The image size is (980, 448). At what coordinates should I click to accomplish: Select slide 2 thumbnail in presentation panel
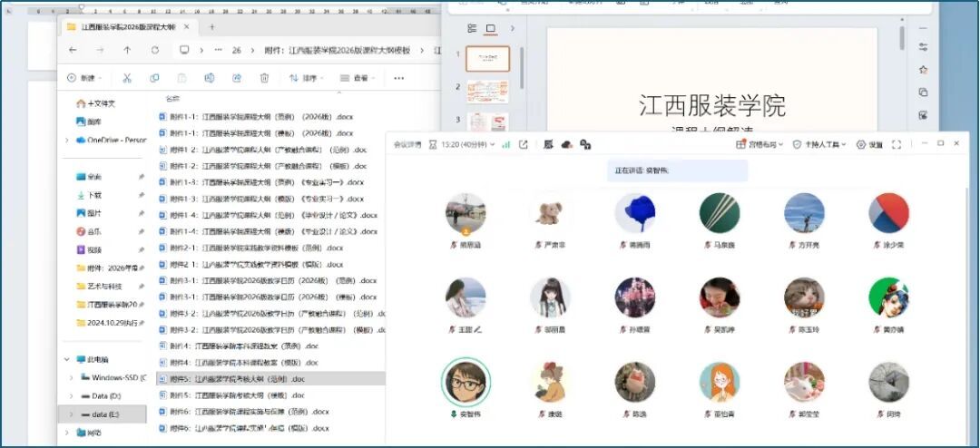pyautogui.click(x=487, y=92)
